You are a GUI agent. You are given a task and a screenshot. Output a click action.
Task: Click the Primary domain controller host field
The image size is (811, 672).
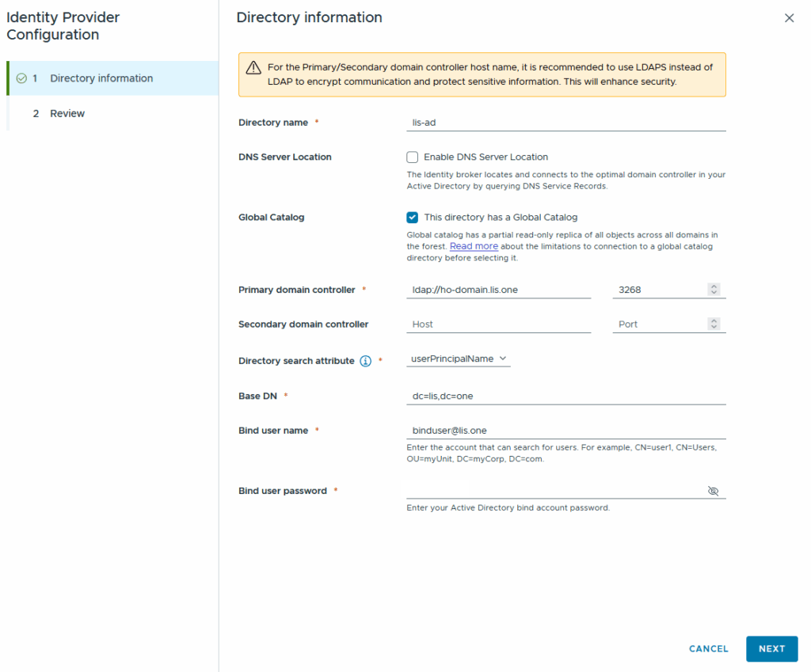[498, 290]
